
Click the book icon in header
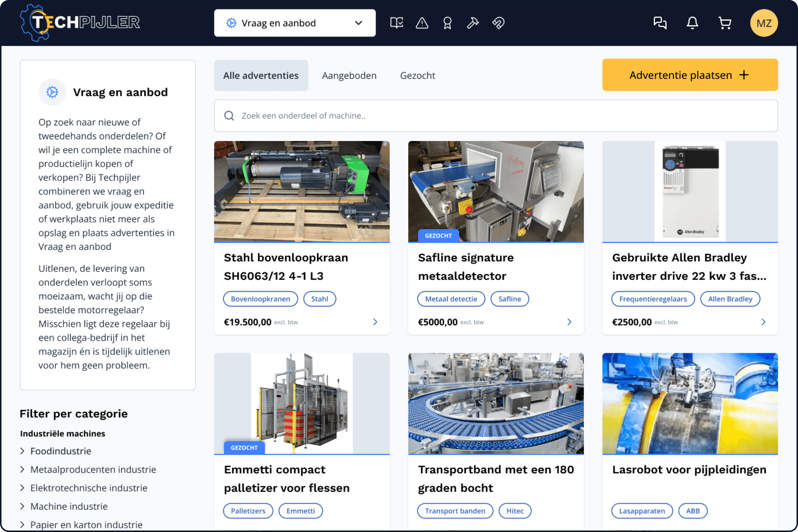tap(396, 23)
